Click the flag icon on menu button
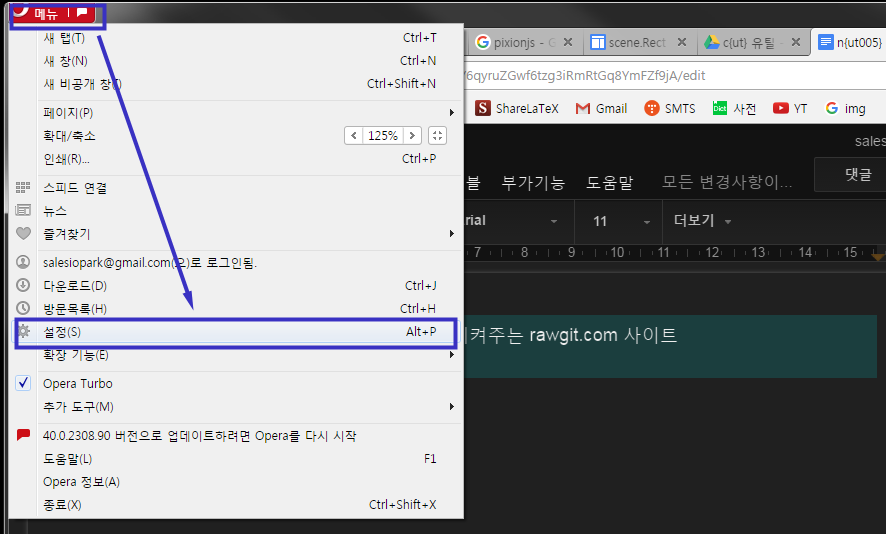Screen dimensions: 886x534 click(x=82, y=12)
